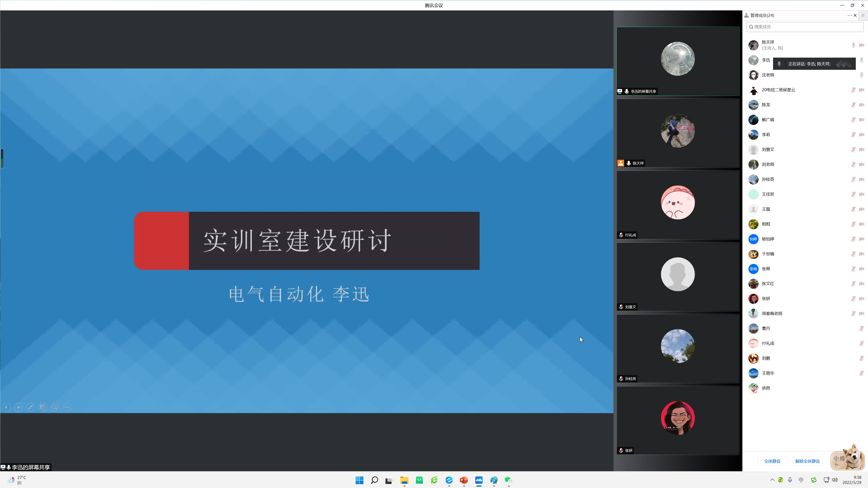The image size is (868, 488).
Task: Mute 沈老师's microphone in member list
Action: [x=862, y=75]
